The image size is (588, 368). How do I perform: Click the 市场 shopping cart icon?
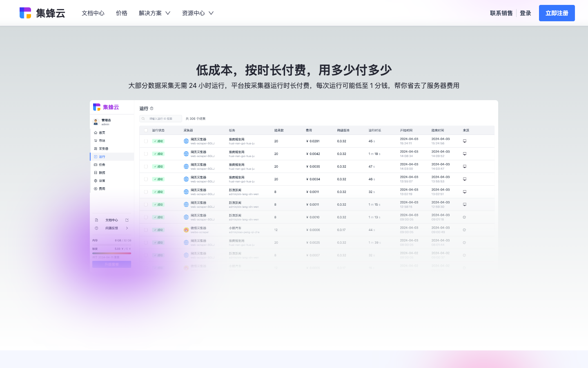tap(96, 141)
